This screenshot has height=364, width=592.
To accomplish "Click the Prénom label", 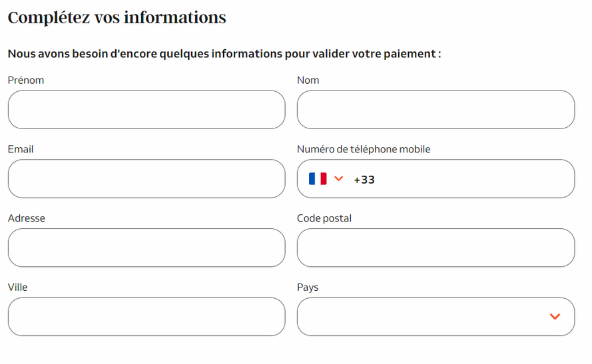I will [x=26, y=80].
